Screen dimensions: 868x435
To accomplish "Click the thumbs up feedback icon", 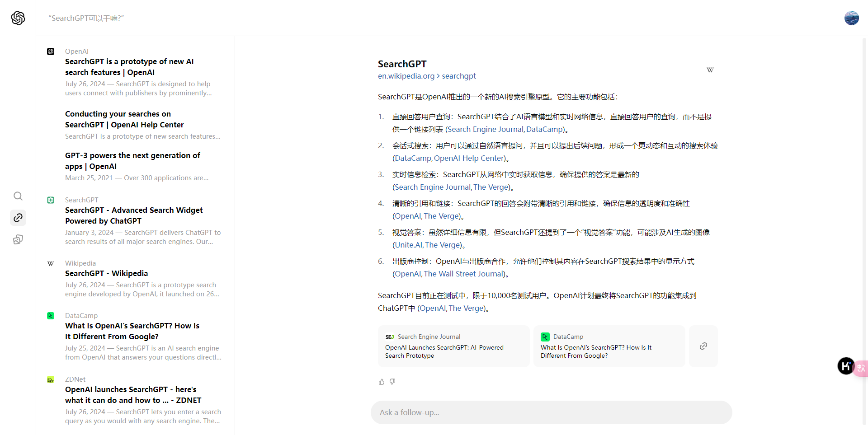I will (382, 382).
